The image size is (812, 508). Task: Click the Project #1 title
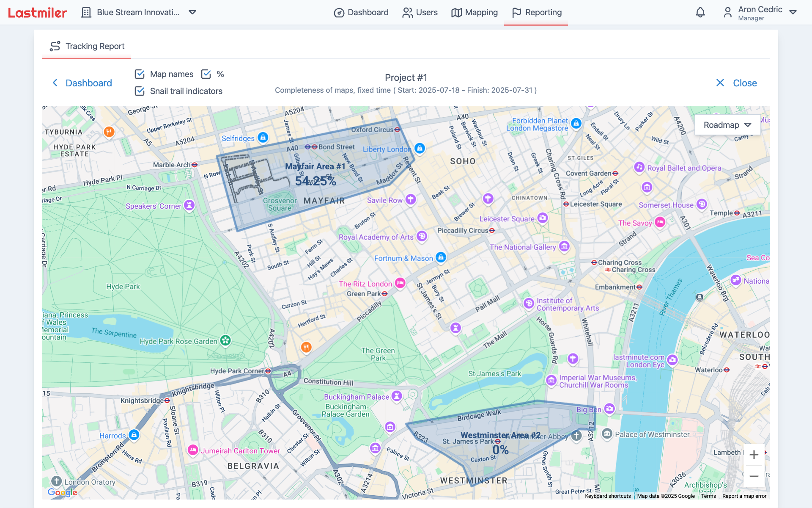tap(406, 77)
